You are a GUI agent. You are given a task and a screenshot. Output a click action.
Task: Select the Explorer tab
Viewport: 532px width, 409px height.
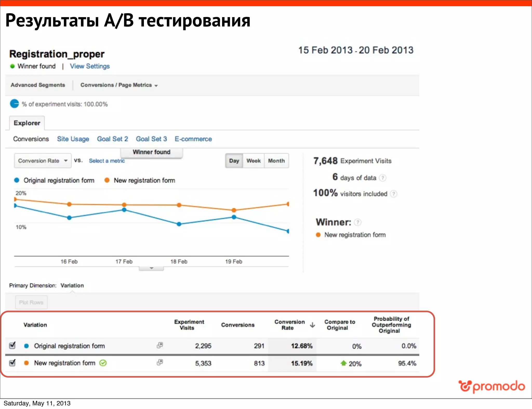click(x=27, y=123)
